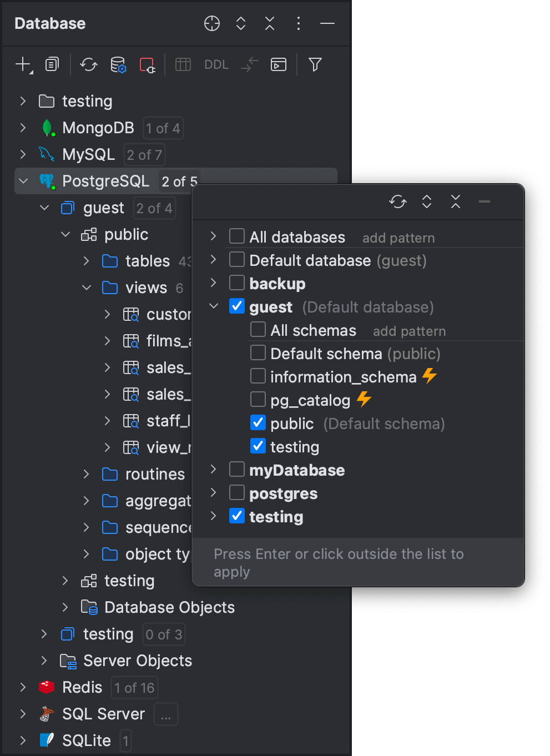Check the All databases checkbox
Viewport: 550px width, 756px height.
point(237,236)
